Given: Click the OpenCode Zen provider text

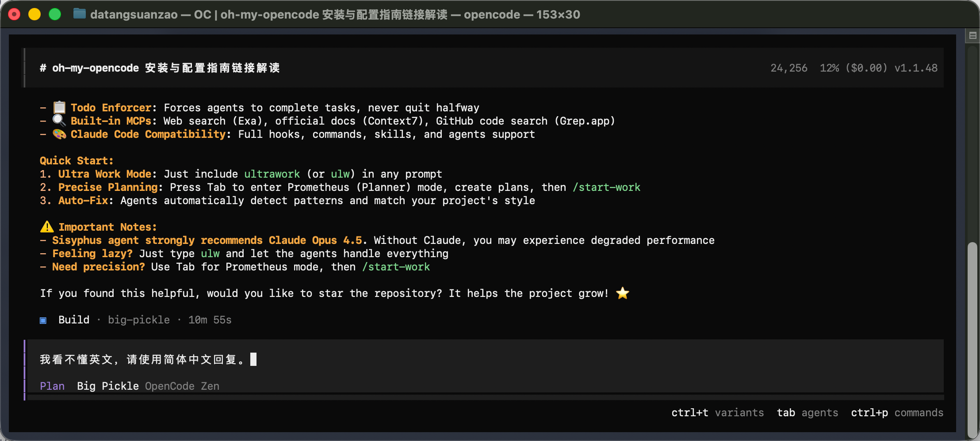Looking at the screenshot, I should point(182,386).
